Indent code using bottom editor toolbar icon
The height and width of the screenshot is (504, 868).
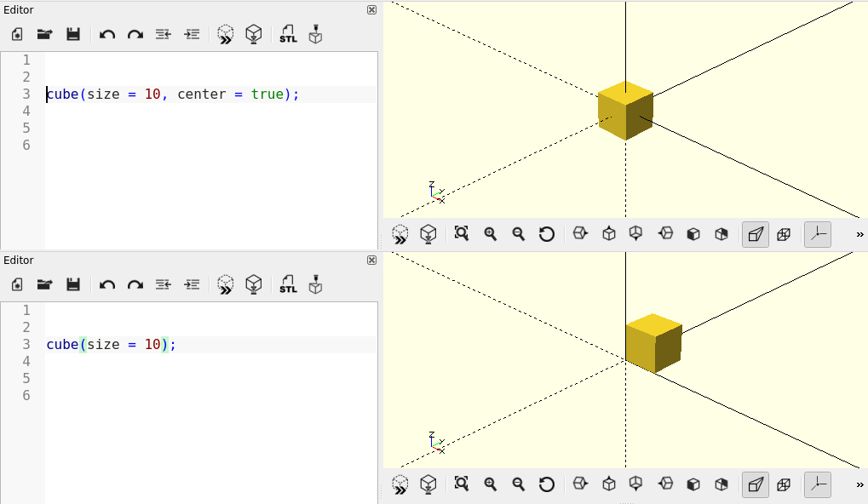[x=192, y=284]
